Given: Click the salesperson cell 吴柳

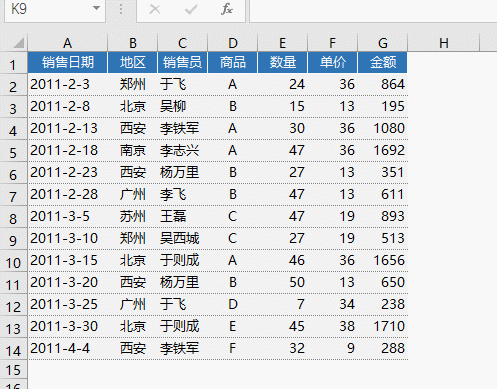Looking at the screenshot, I should coord(182,106).
